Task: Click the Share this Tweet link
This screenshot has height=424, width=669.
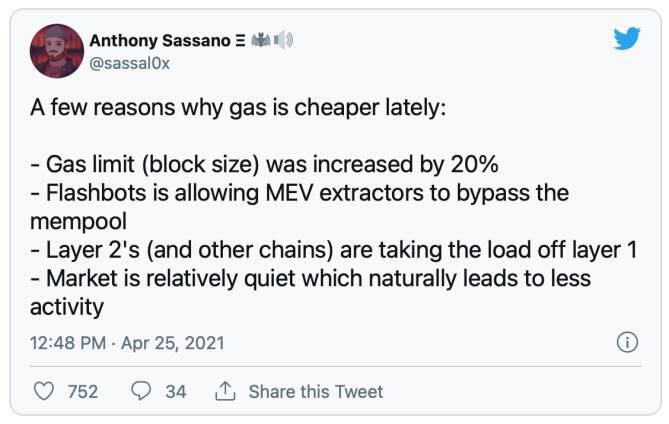Action: click(315, 391)
